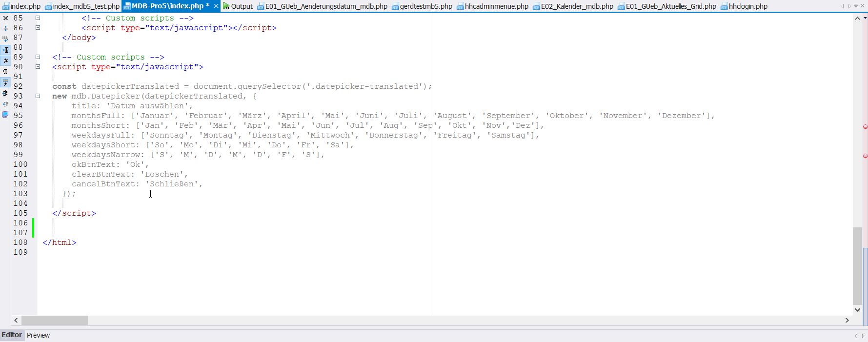Select the Editor view tab at bottom
The width and height of the screenshot is (868, 342).
(x=12, y=335)
